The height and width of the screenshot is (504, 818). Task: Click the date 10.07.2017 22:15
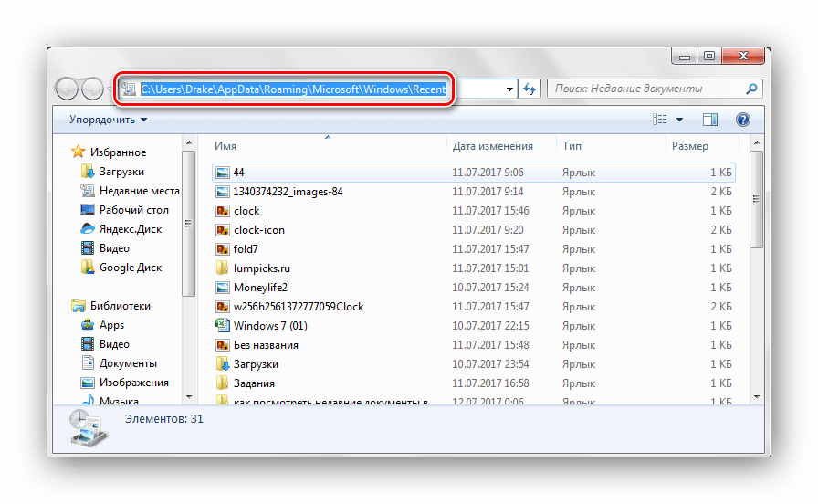coord(490,326)
